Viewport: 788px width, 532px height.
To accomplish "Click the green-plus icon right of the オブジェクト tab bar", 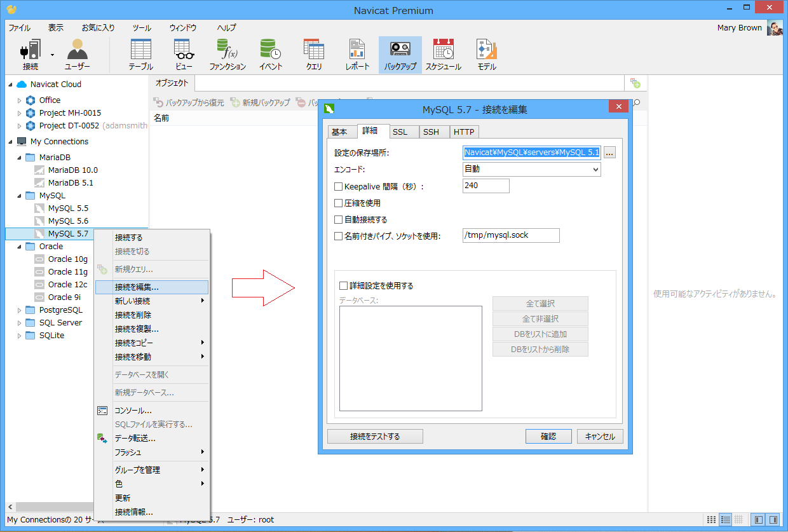I will [635, 83].
